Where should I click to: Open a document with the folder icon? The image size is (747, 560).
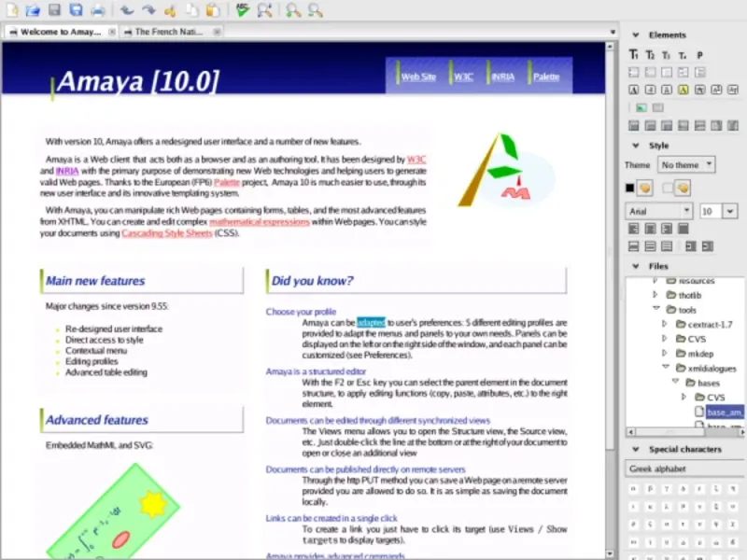pyautogui.click(x=33, y=9)
